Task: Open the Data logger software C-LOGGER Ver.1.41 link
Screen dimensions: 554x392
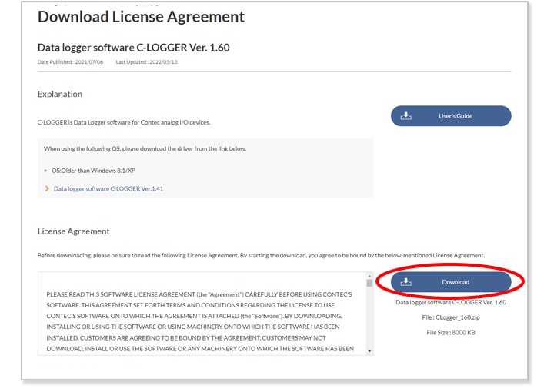Action: point(108,188)
